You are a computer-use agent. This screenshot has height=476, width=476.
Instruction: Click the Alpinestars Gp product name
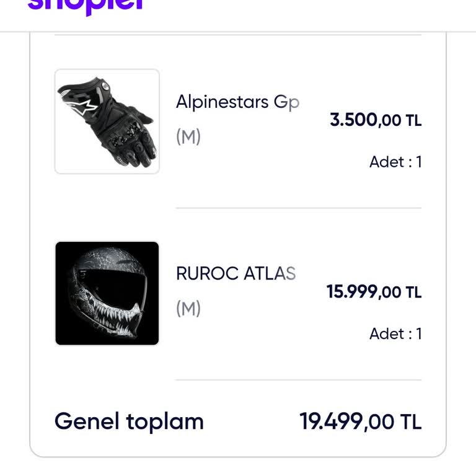tap(237, 102)
